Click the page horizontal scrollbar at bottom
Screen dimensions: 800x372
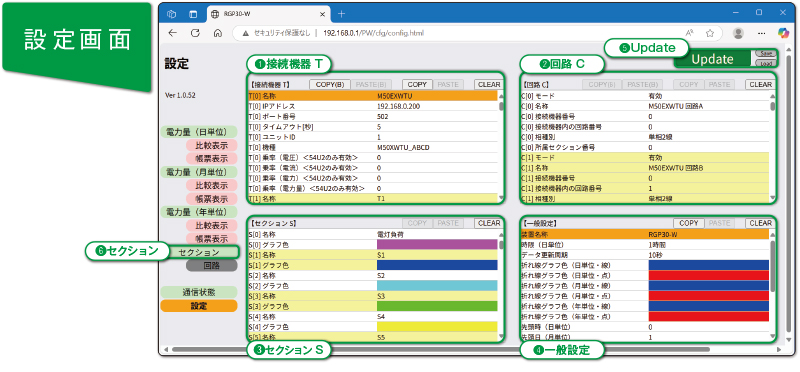(441, 350)
